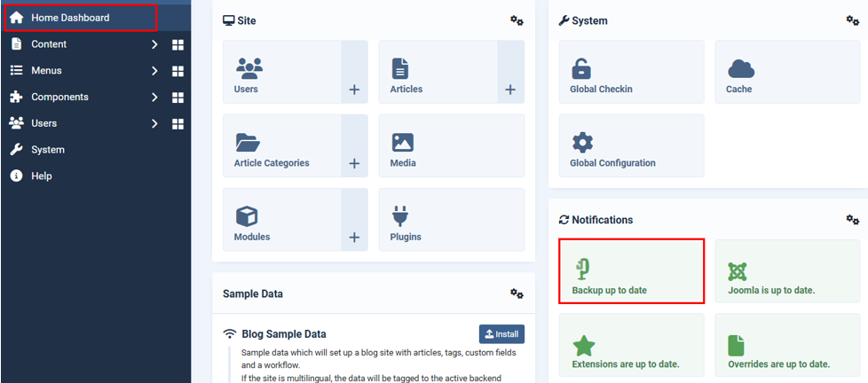This screenshot has width=868, height=383.
Task: Click the Cache cloud icon
Action: point(741,68)
